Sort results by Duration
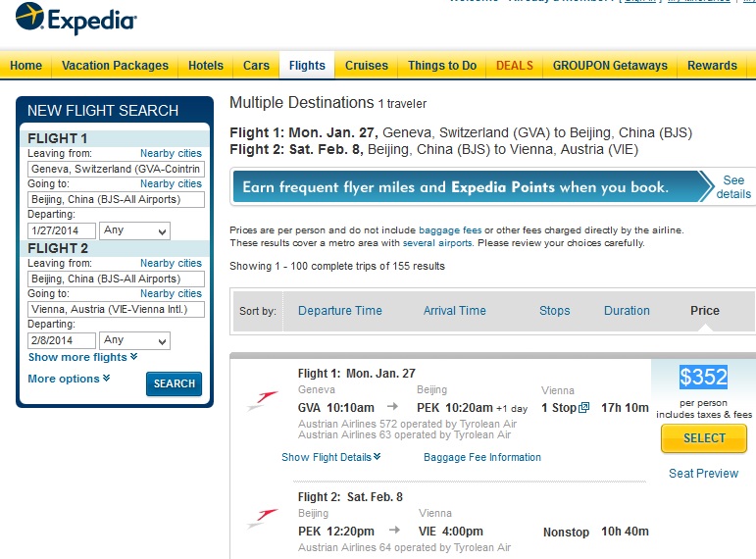The width and height of the screenshot is (756, 559). click(x=627, y=311)
